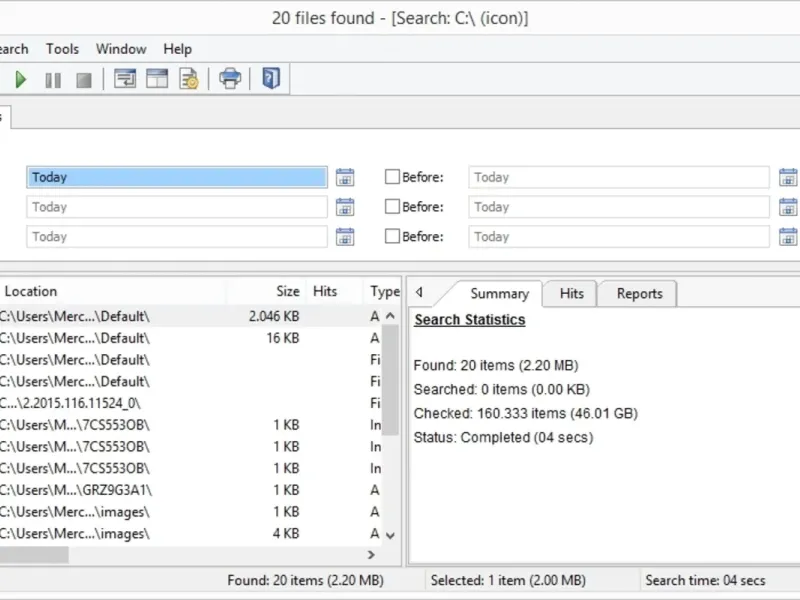Switch to the Hits tab

click(571, 294)
